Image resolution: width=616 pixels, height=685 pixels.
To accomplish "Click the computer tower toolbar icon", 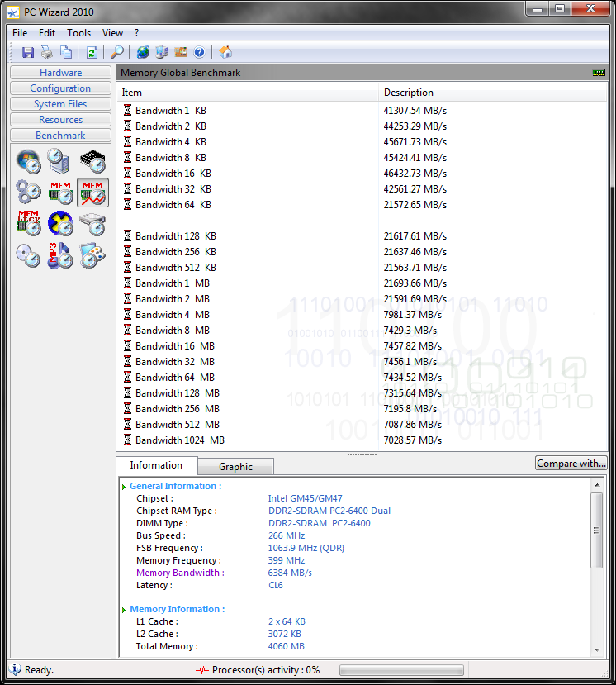I will click(x=162, y=52).
